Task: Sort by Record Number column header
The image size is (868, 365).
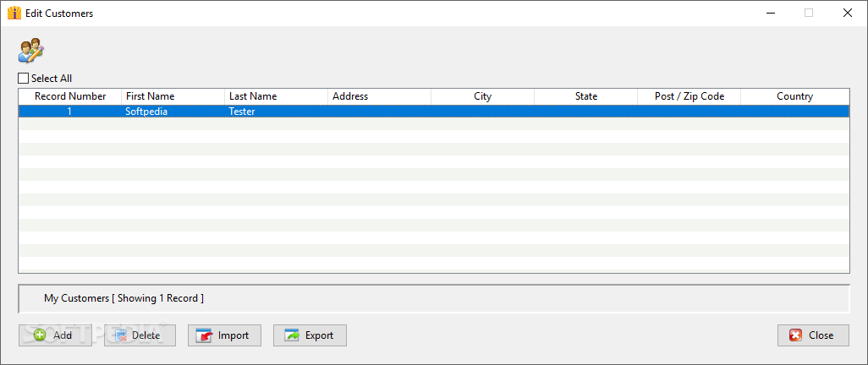Action: coord(70,96)
